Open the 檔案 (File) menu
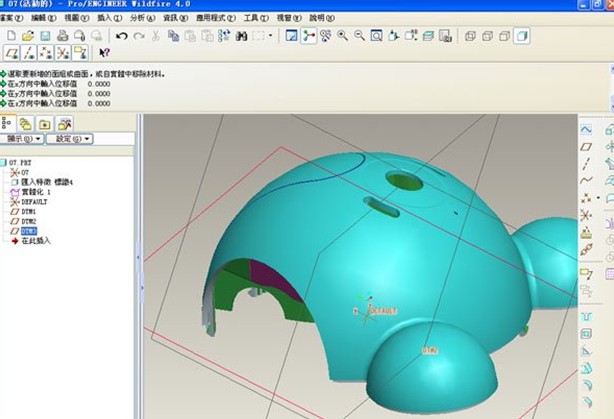 point(11,18)
